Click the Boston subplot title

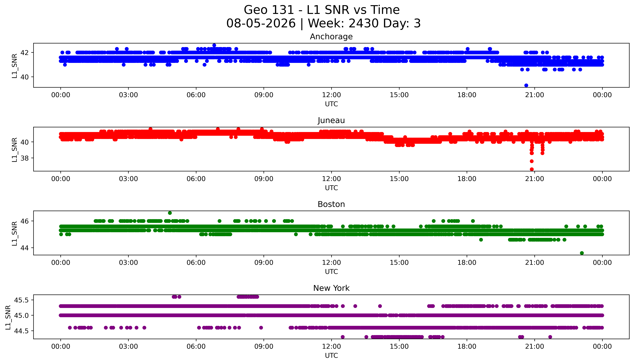331,204
